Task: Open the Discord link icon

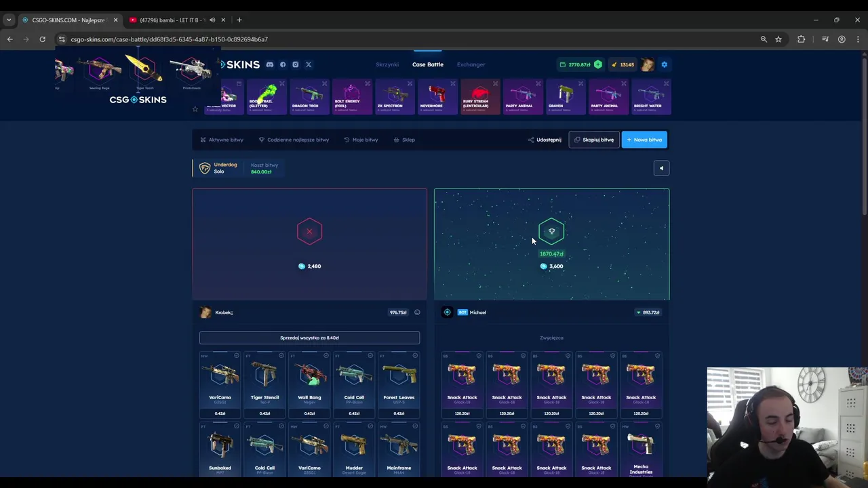Action: tap(270, 64)
